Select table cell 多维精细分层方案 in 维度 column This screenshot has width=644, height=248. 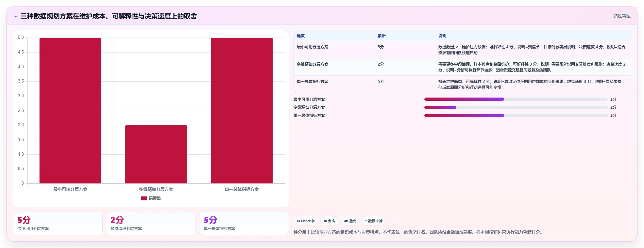(x=313, y=64)
